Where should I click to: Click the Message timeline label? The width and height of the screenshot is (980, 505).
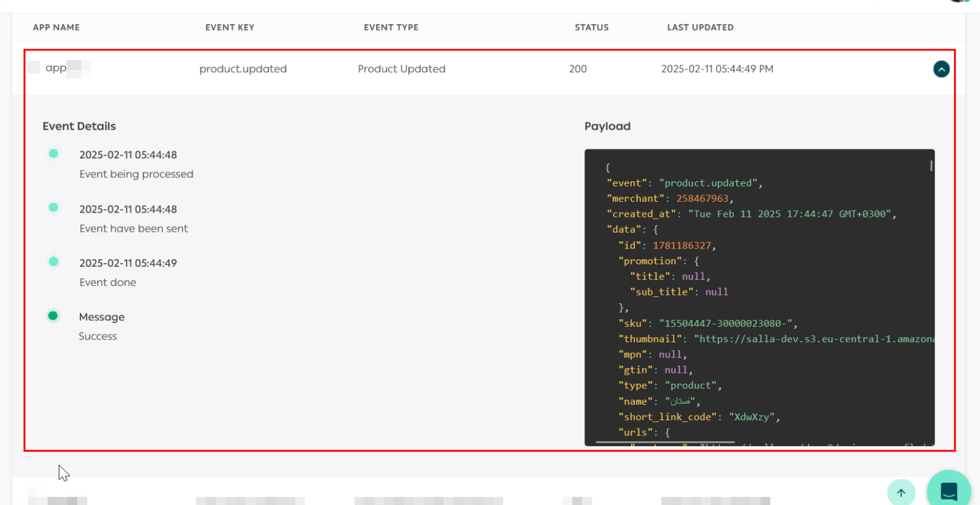[101, 317]
